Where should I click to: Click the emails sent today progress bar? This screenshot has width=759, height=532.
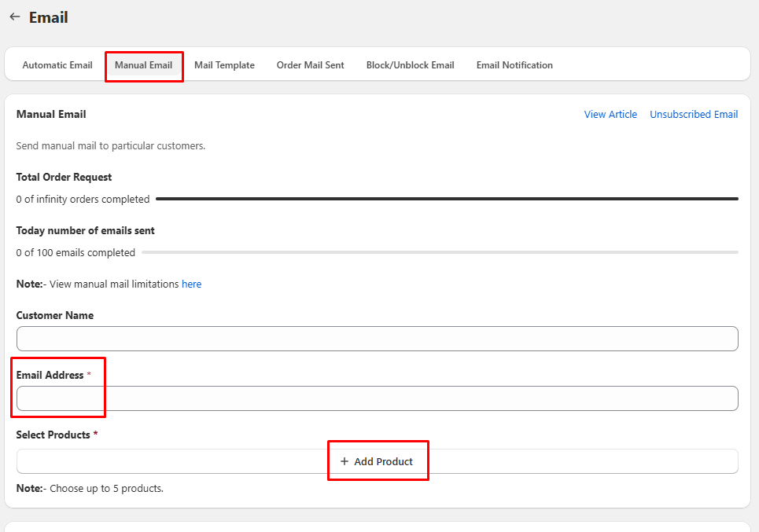tap(439, 253)
